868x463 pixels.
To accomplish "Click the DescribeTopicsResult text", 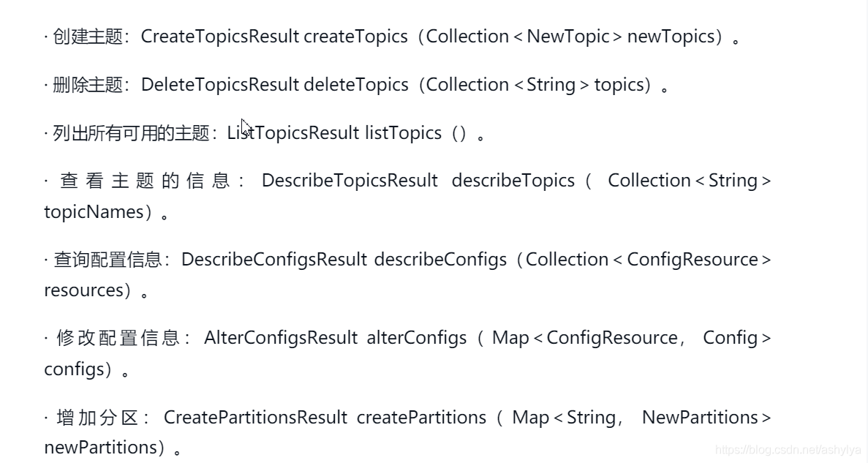I will tap(350, 181).
